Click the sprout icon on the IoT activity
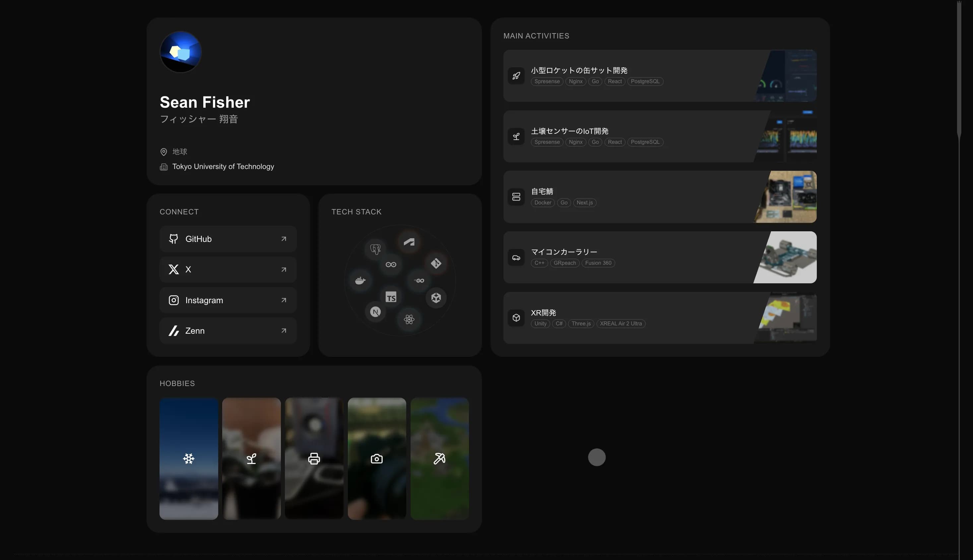This screenshot has height=560, width=973. (x=517, y=136)
